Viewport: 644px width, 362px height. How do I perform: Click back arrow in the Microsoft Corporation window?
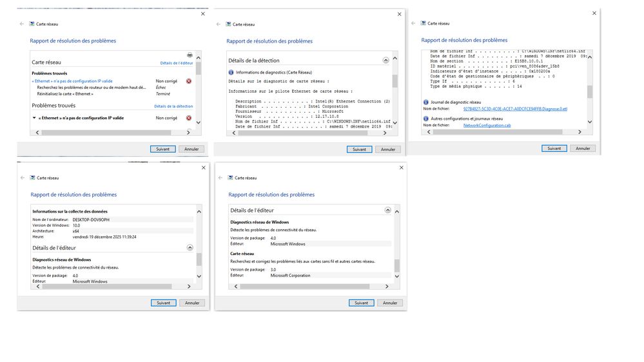[x=220, y=178]
